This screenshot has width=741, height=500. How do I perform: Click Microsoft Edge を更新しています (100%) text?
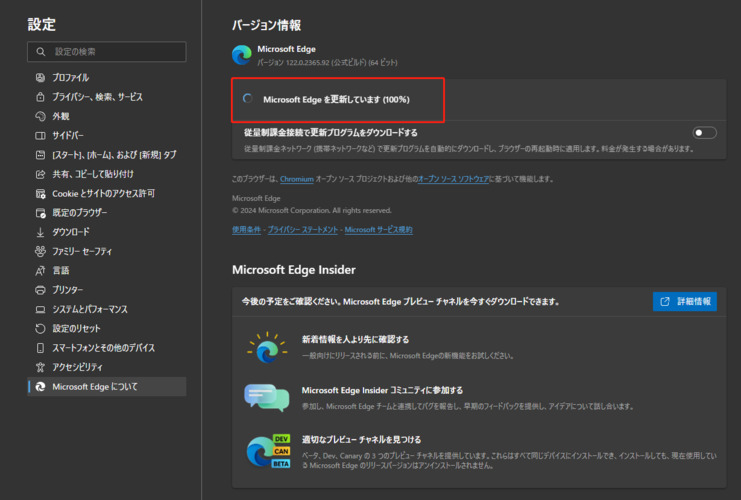point(336,100)
